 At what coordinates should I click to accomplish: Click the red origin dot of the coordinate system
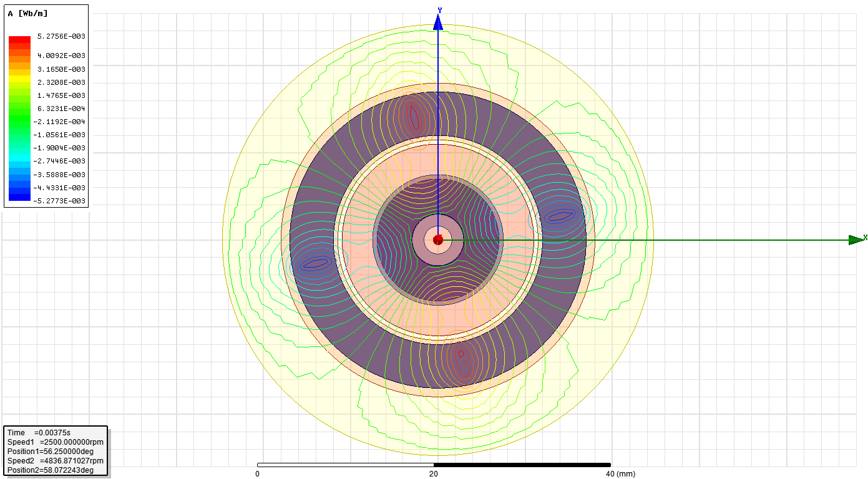tap(438, 239)
